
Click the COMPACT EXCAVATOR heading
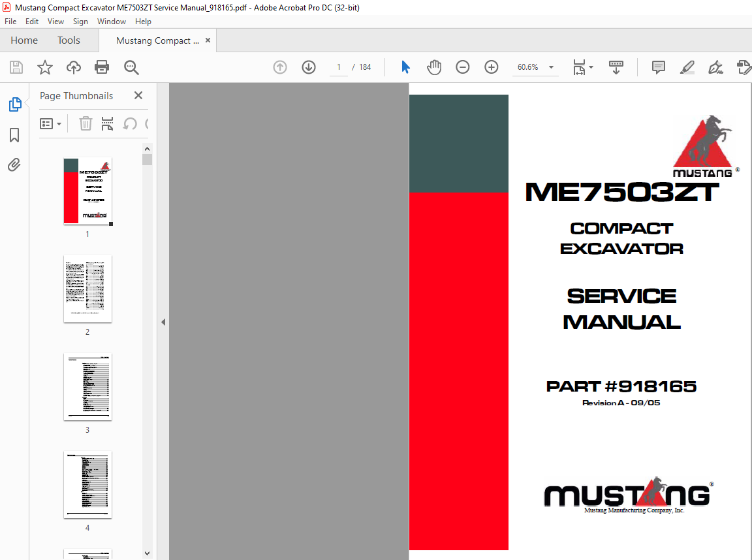(x=621, y=238)
